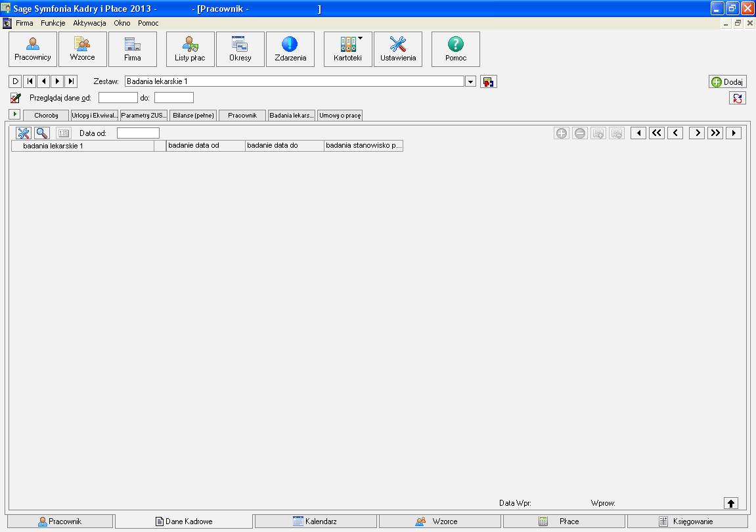
Task: Click the Okresy periods toolbar icon
Action: 240,49
